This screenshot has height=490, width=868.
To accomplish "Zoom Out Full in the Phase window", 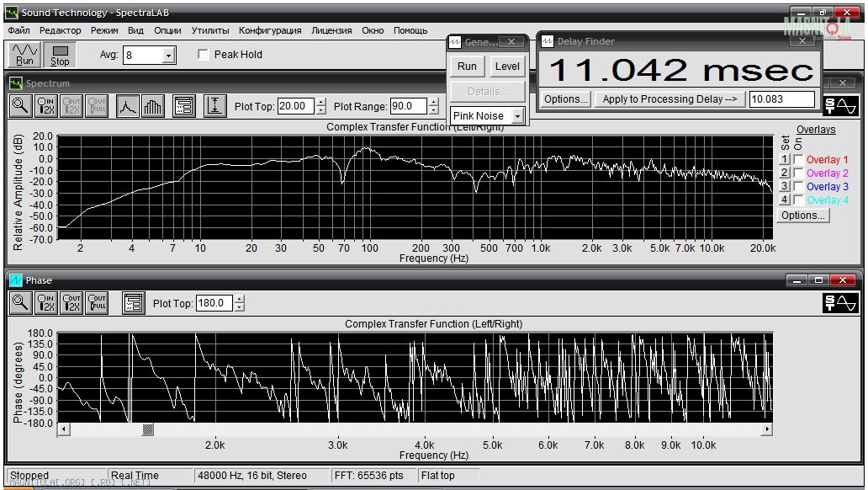I will click(97, 302).
